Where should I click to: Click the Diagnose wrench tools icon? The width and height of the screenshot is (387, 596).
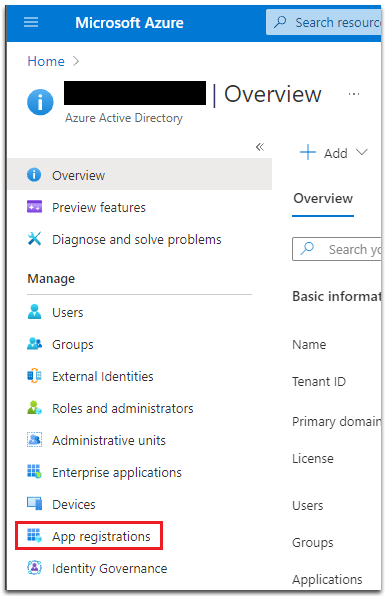pos(34,239)
